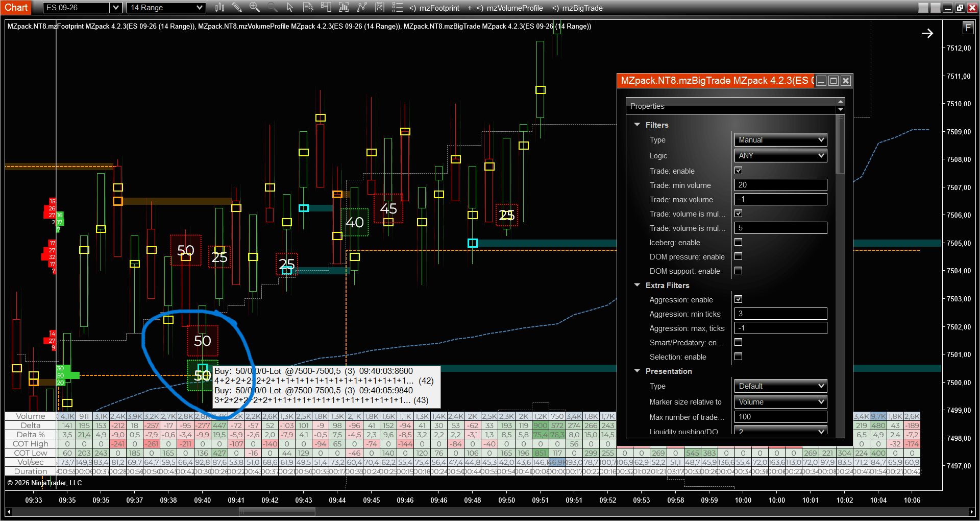Maximize the mzBigTrade properties window

click(x=834, y=81)
